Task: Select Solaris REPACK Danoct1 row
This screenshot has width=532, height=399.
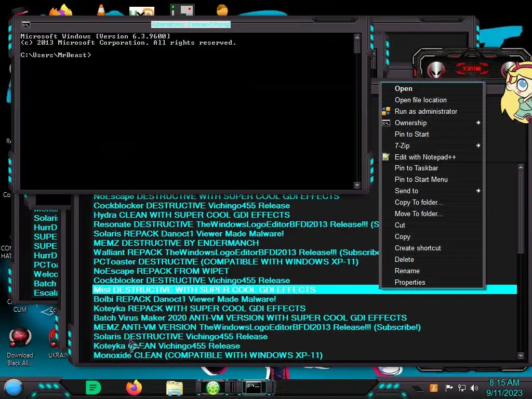Action: coord(189,234)
